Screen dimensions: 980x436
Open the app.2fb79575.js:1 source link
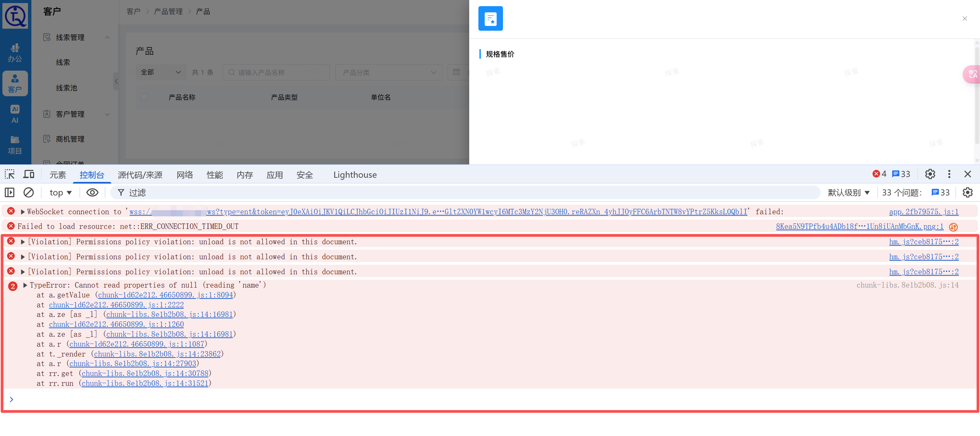[923, 212]
